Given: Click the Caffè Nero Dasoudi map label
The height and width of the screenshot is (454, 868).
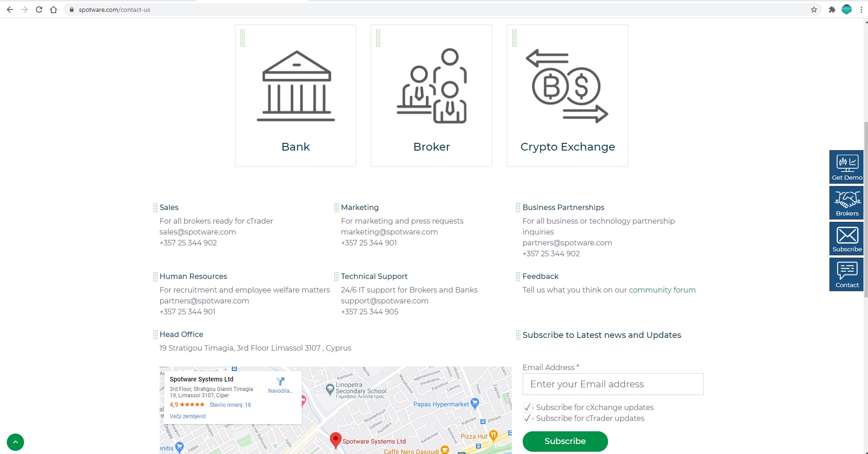Looking at the screenshot, I should point(412,451).
